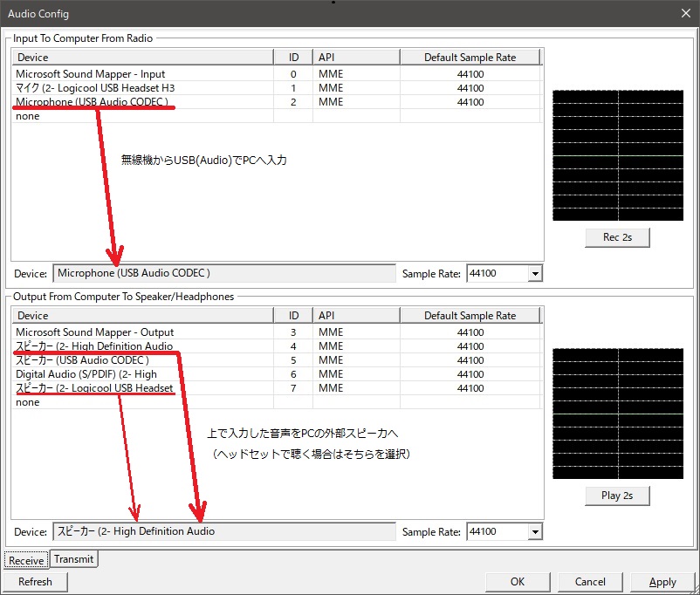This screenshot has height=595, width=700.
Task: Apply the audio configuration changes
Action: tap(662, 582)
